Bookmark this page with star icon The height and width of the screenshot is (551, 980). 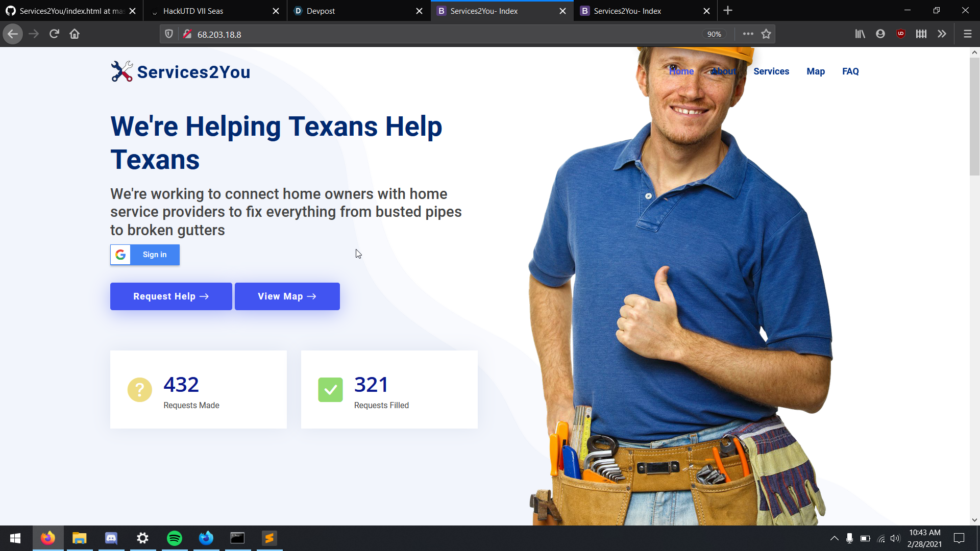(x=766, y=34)
